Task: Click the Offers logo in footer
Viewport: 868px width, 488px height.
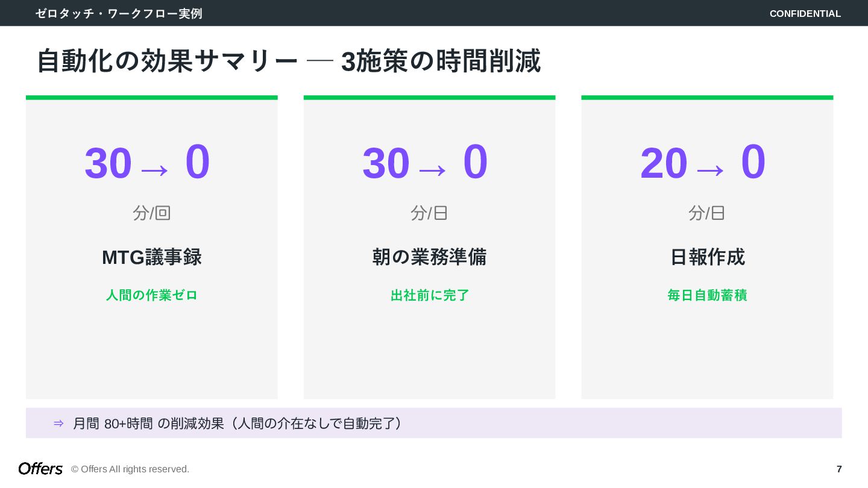Action: (40, 469)
